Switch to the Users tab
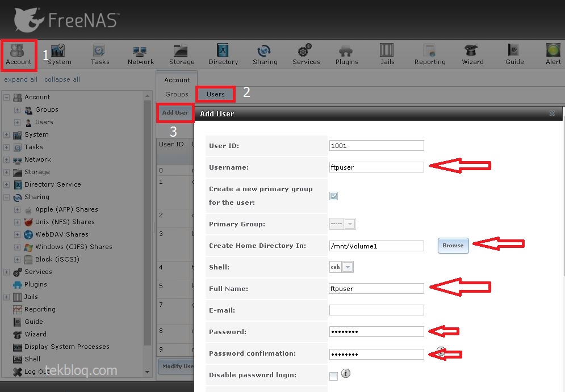Viewport: 565px width, 392px height. pos(215,94)
